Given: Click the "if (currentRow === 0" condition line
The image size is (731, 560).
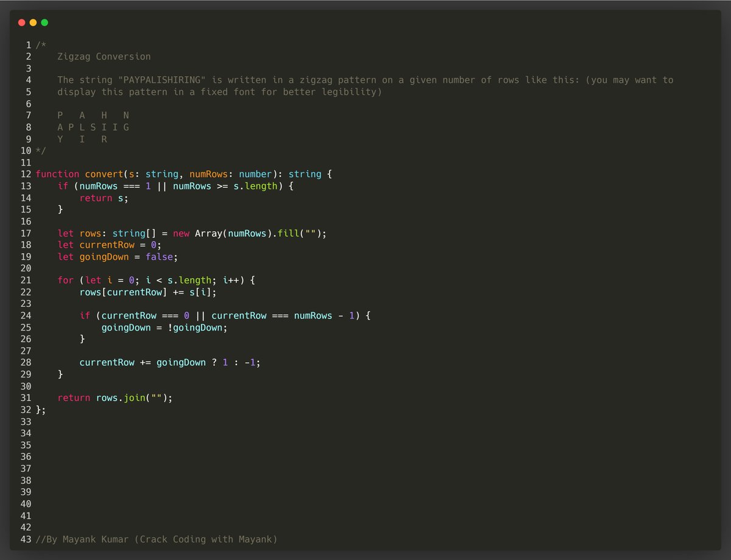Looking at the screenshot, I should coord(225,315).
